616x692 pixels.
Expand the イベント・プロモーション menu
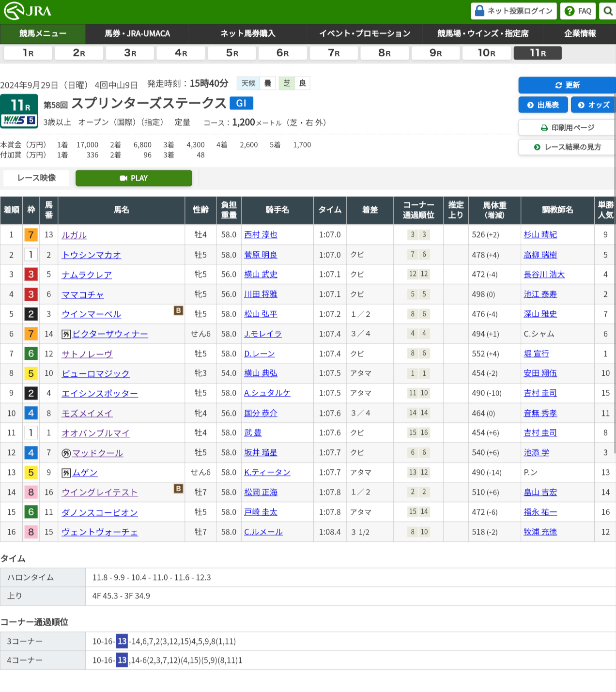(x=364, y=33)
